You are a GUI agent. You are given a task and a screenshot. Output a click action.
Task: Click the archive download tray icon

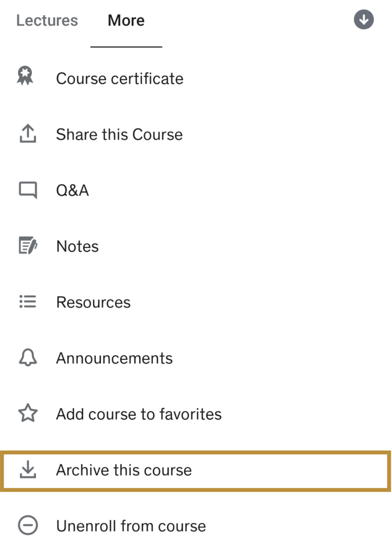coord(28,469)
